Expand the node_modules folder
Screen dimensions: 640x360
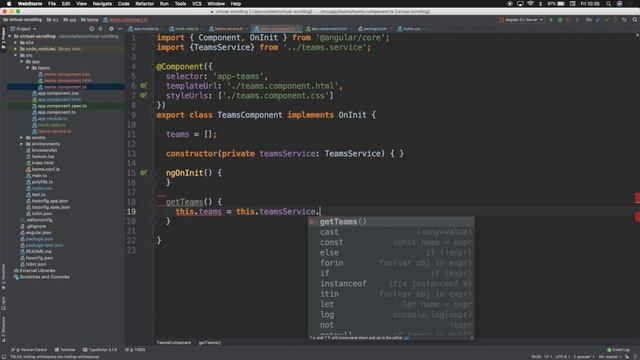16,49
